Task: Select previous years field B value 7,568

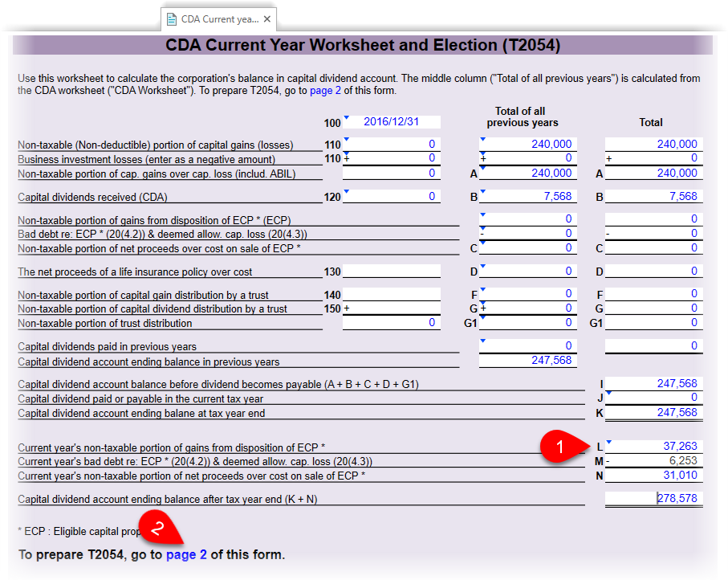Action: point(528,196)
